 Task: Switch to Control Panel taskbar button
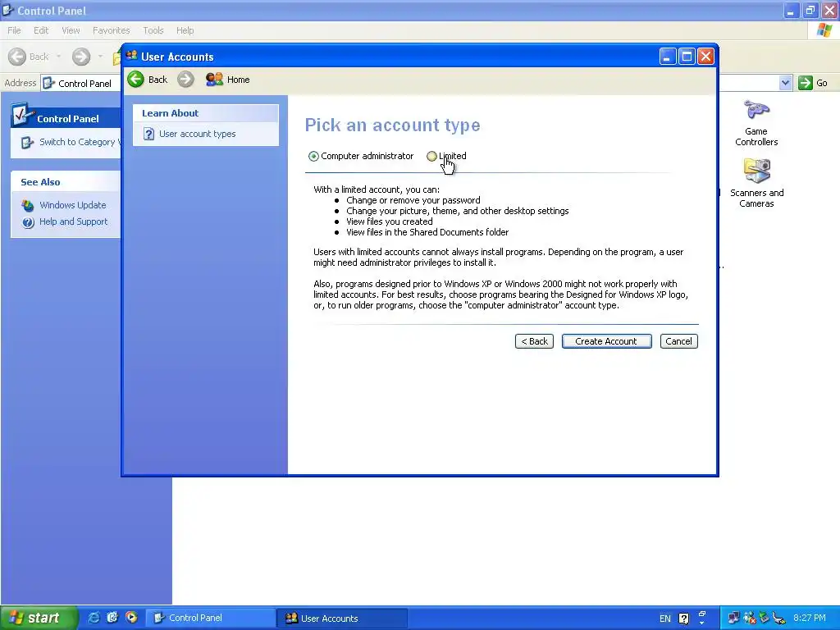click(211, 619)
